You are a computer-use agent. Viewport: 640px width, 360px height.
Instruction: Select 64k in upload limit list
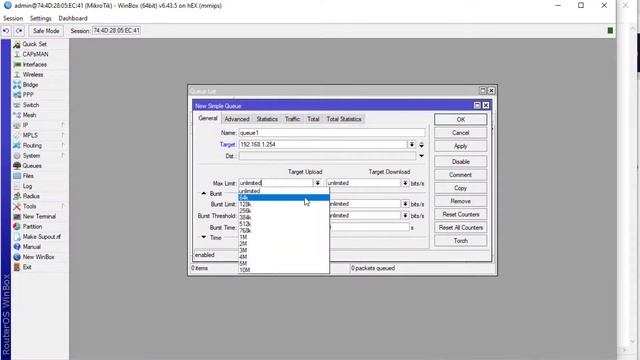(284, 198)
